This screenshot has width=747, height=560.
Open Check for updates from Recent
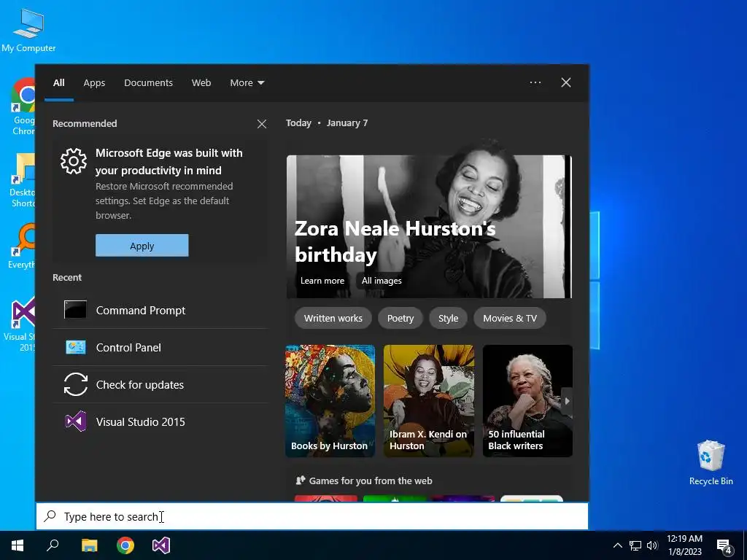point(160,384)
